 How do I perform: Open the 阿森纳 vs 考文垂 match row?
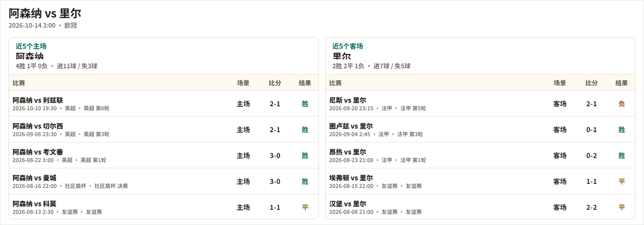pyautogui.click(x=164, y=155)
